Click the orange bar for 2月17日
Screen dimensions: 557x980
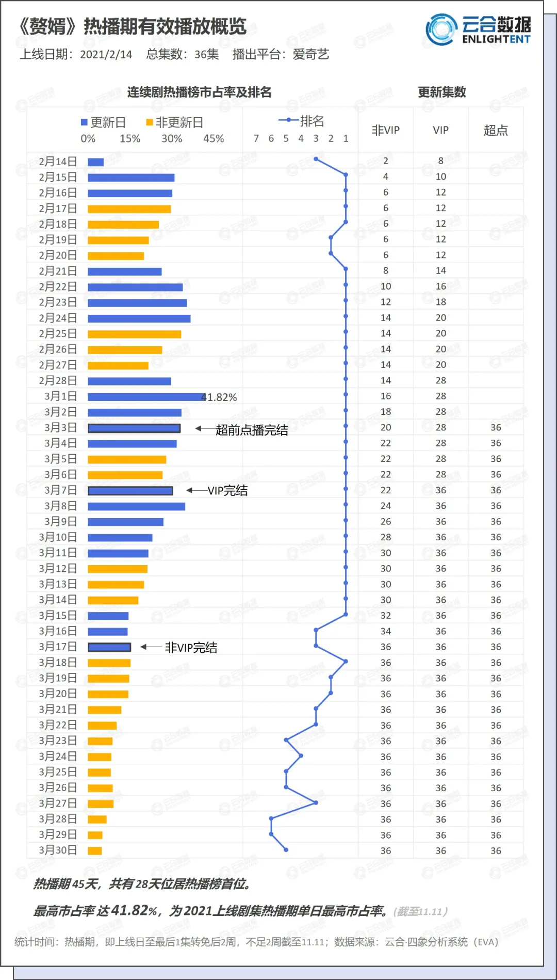click(129, 209)
